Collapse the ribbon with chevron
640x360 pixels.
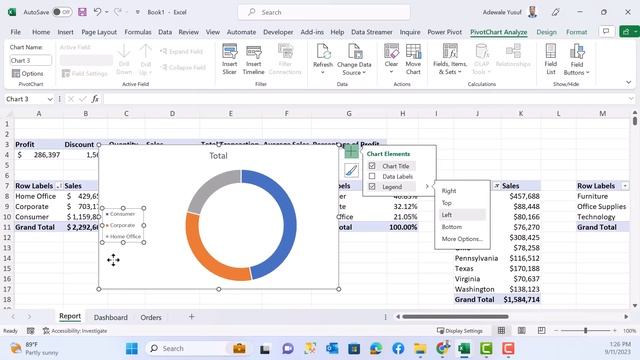[x=629, y=82]
